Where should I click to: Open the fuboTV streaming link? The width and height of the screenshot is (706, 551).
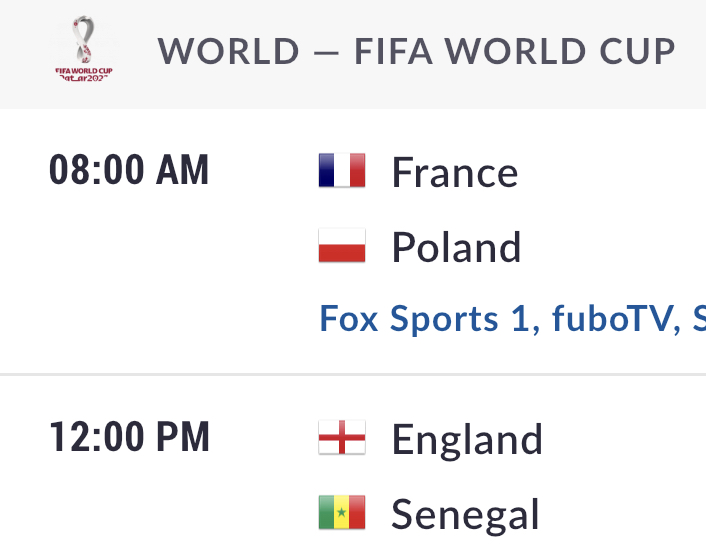pos(613,319)
